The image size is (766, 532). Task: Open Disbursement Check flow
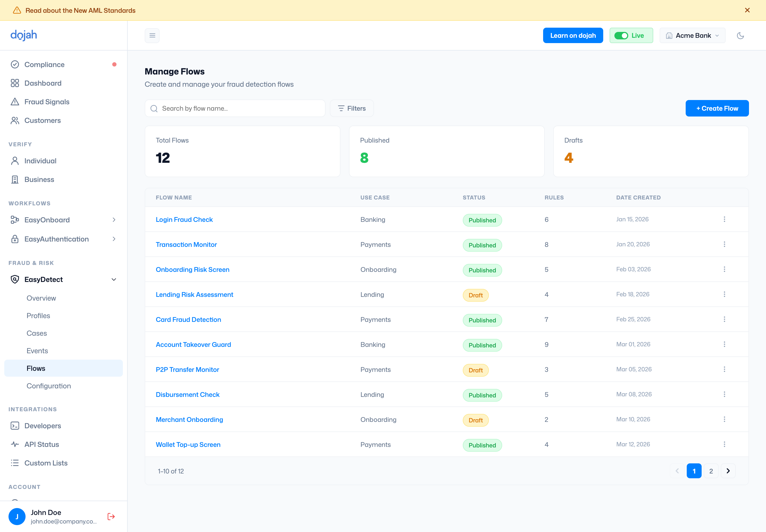(188, 394)
